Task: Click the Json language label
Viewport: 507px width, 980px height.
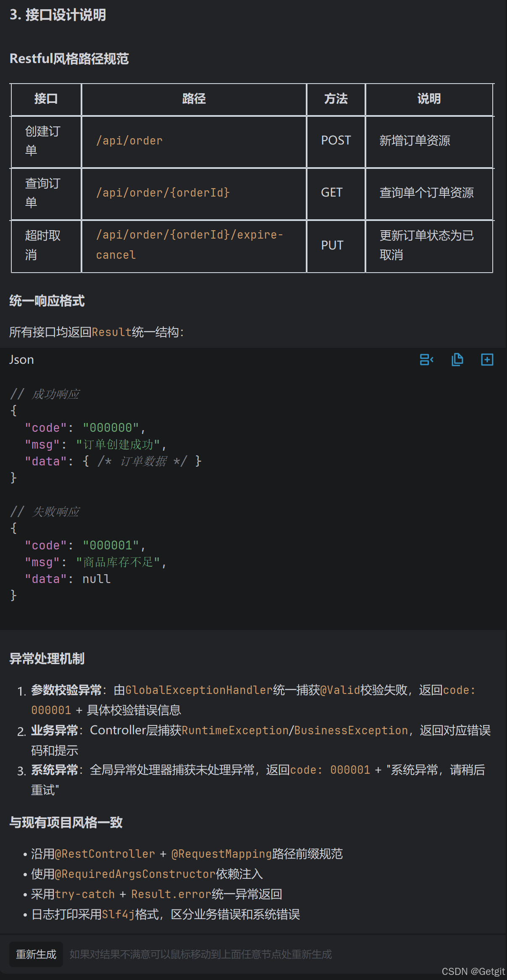Action: (x=21, y=360)
